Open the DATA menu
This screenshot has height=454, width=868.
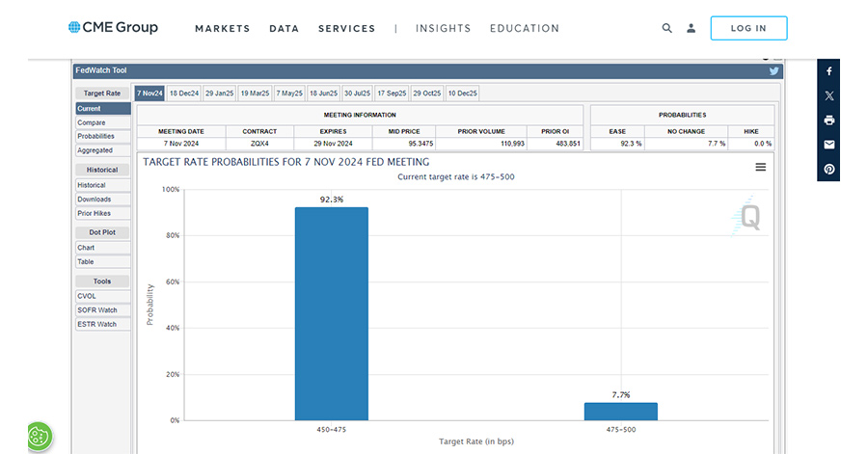tap(284, 28)
